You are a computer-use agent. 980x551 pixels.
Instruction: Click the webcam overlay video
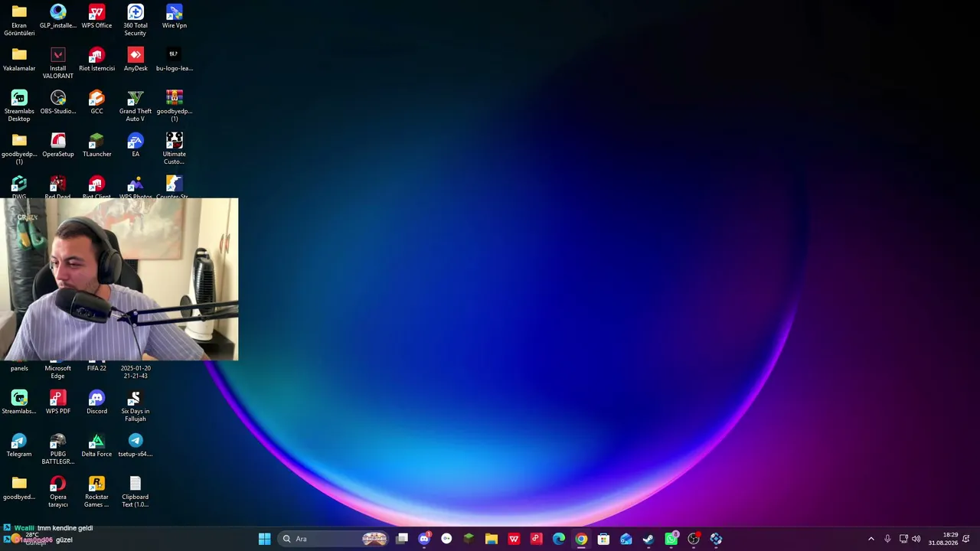point(119,279)
